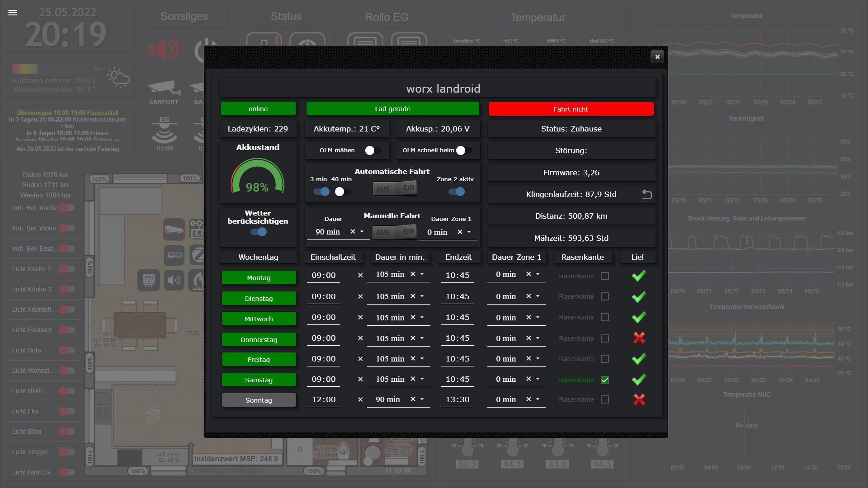
Task: Click the caravan icon on the floor plan
Action: [x=174, y=255]
